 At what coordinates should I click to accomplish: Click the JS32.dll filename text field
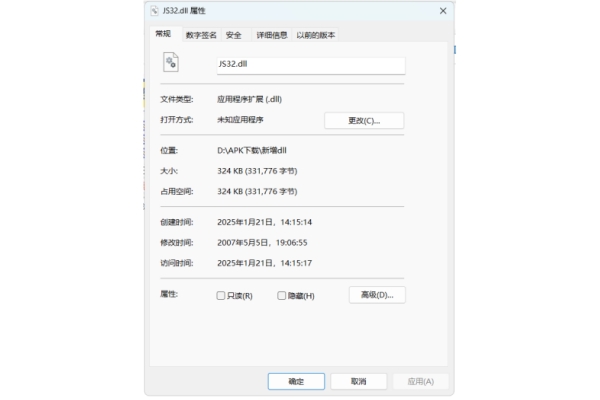310,64
